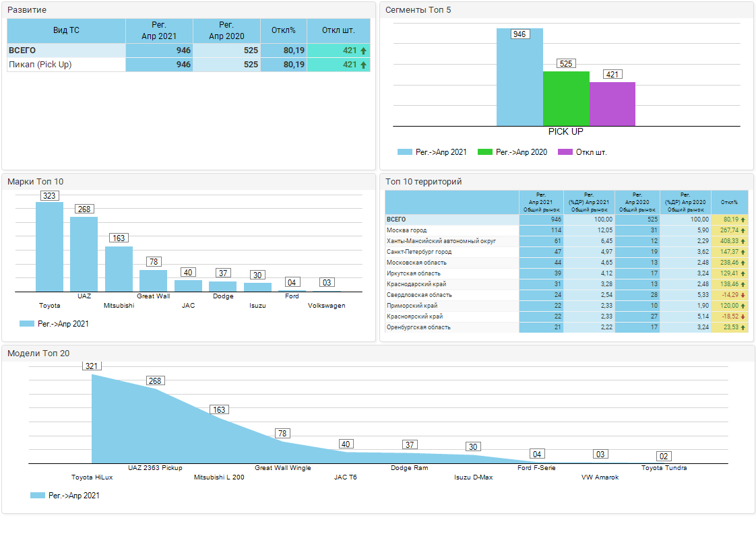Click green up arrow in Оренбургская область row

pos(743,327)
